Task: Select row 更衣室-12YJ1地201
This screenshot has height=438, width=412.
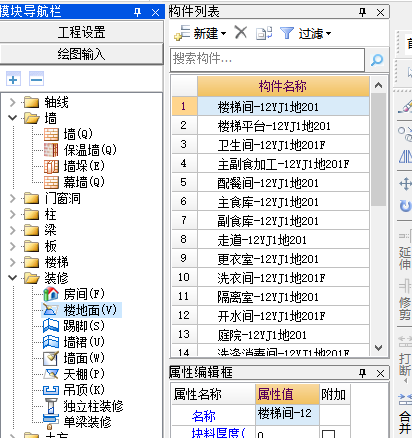Action: [271, 259]
